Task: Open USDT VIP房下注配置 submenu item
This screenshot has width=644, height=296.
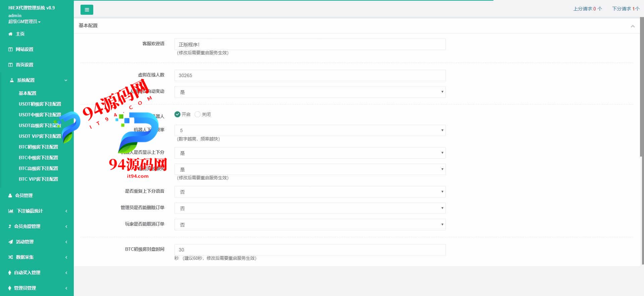Action: 40,136
